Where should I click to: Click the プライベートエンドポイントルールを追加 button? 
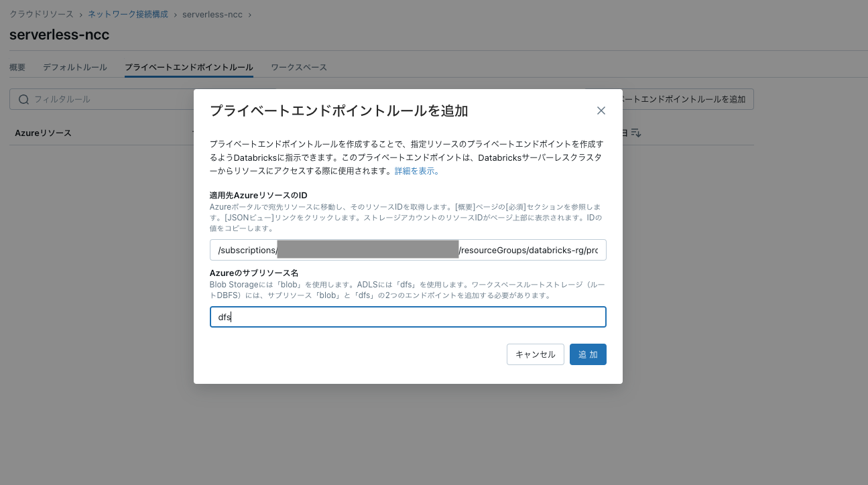[x=680, y=98]
